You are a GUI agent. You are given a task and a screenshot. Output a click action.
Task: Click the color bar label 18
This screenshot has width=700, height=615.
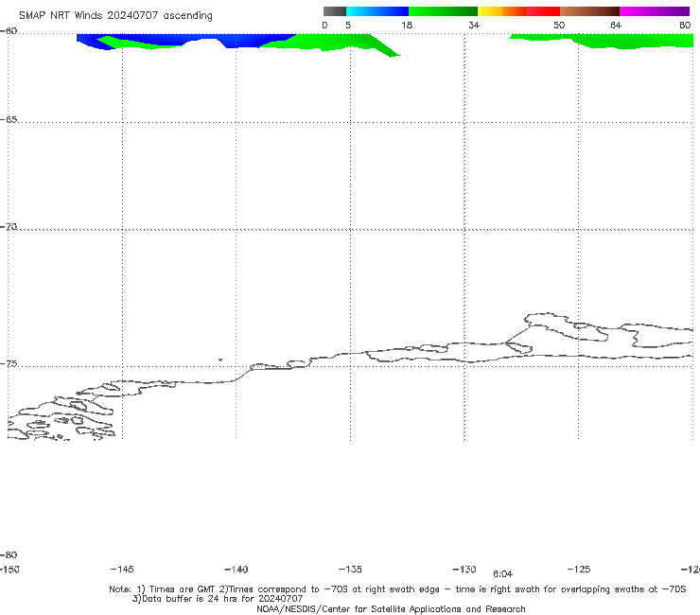(407, 26)
